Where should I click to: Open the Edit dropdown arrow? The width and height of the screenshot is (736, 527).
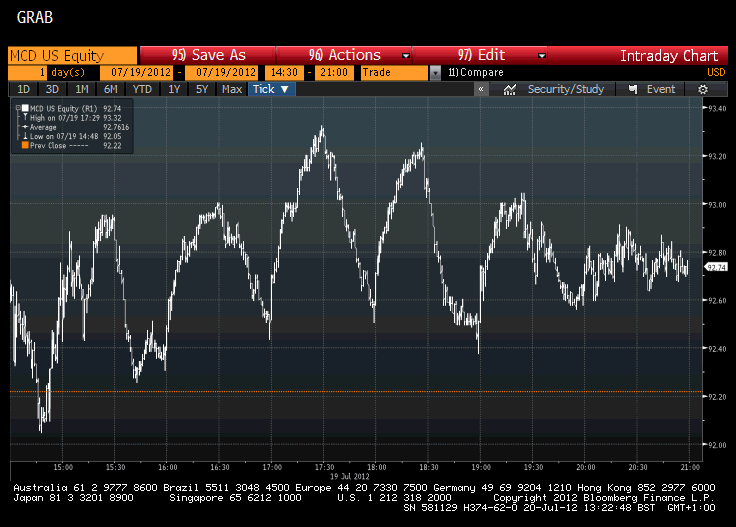tap(542, 55)
